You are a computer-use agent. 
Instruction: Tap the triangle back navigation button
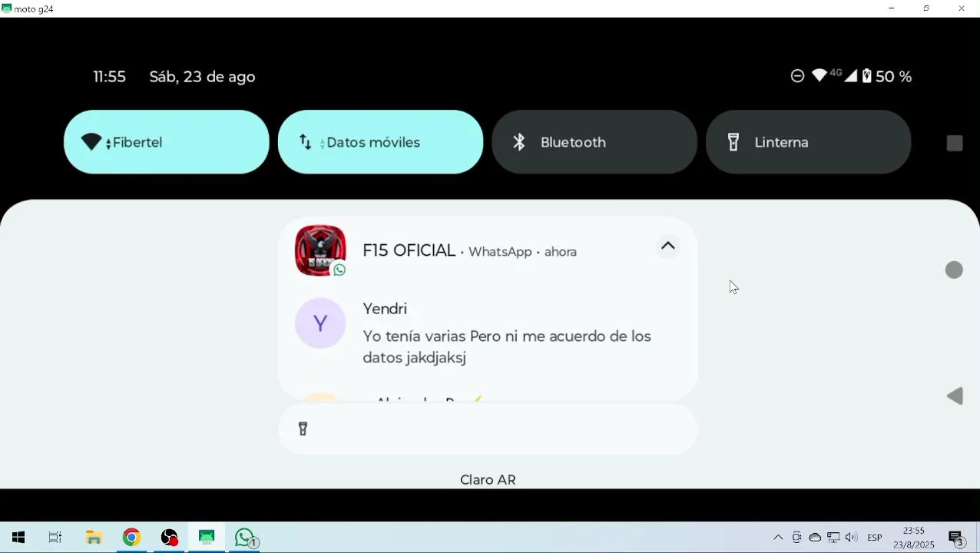pos(955,396)
